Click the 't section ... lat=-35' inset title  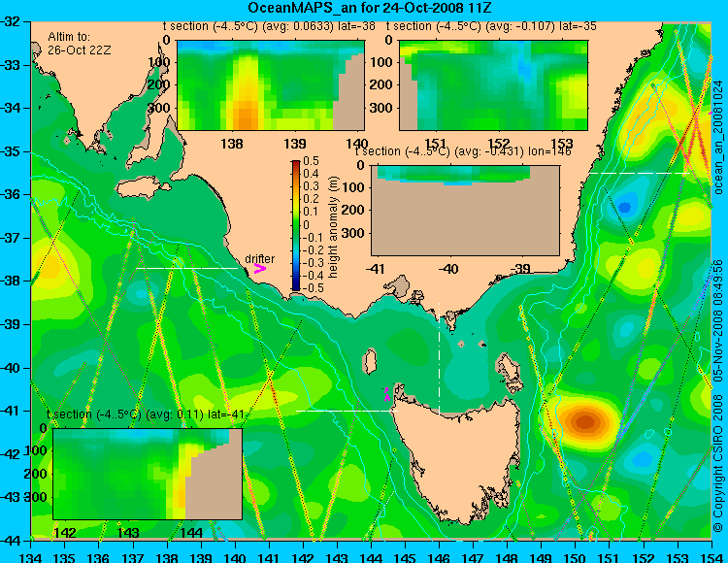click(491, 26)
